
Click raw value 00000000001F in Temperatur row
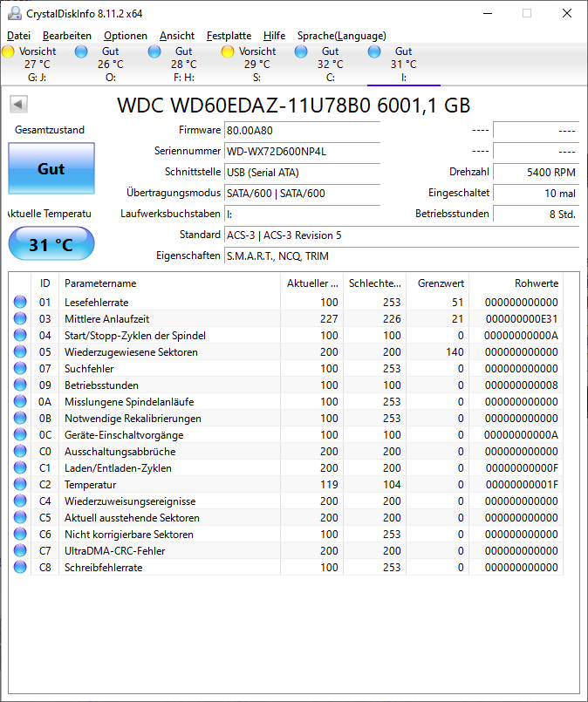pos(522,484)
